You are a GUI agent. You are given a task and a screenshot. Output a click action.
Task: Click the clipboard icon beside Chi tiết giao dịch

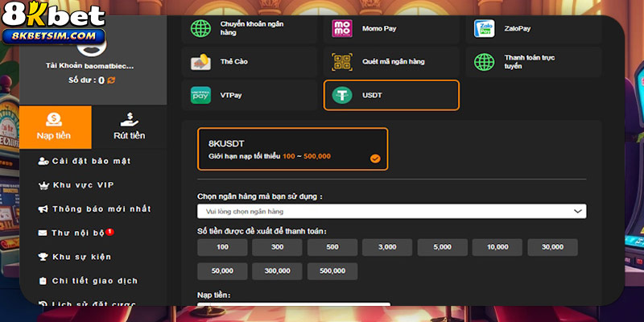tap(43, 281)
